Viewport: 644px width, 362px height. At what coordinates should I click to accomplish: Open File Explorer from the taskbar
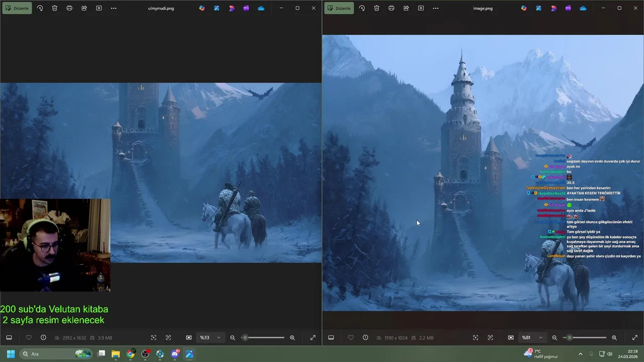coord(116,354)
